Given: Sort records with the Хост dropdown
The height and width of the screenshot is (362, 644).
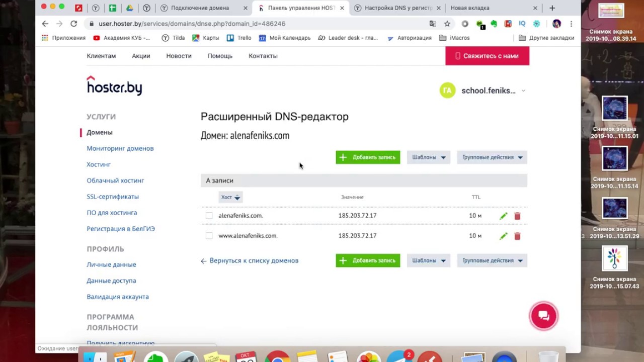Looking at the screenshot, I should click(230, 197).
